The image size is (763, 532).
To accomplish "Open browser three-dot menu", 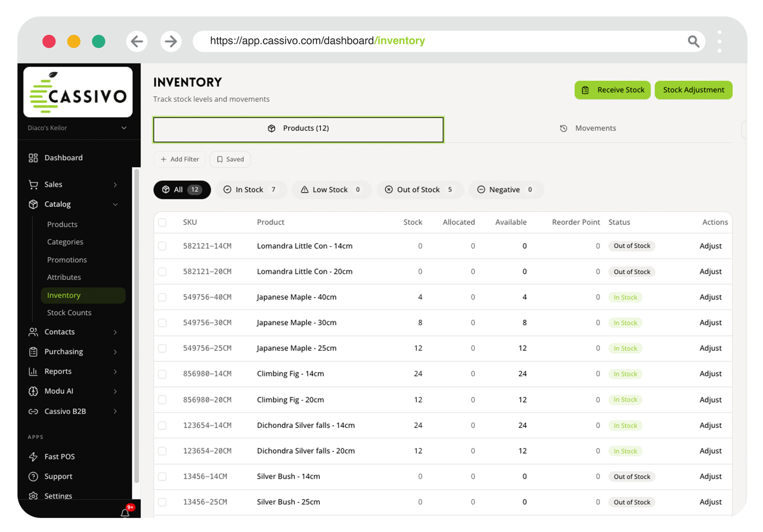I will [719, 41].
